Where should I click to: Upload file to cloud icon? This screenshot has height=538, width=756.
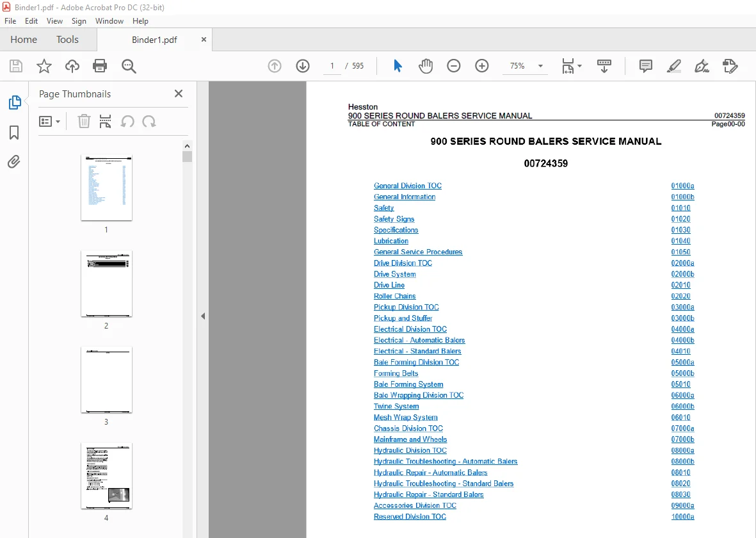(72, 66)
